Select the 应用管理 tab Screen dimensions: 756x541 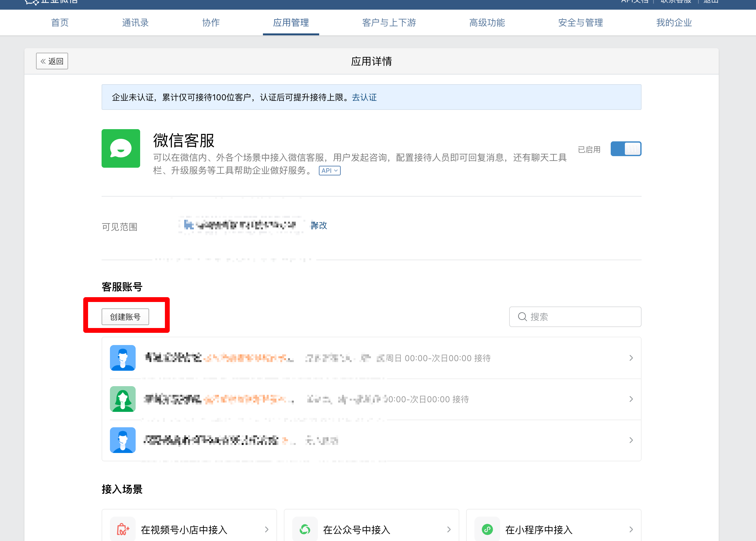[291, 23]
